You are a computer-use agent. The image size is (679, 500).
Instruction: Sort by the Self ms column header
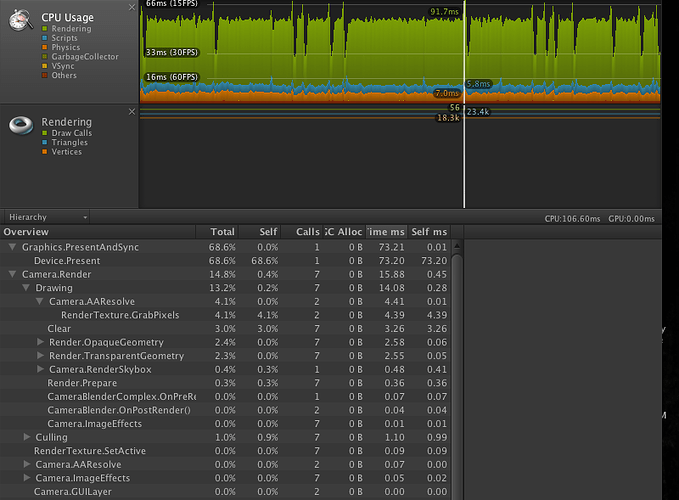429,232
